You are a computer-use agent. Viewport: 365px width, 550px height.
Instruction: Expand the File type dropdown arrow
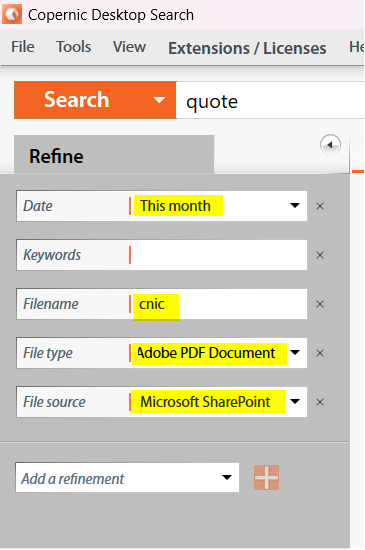295,353
